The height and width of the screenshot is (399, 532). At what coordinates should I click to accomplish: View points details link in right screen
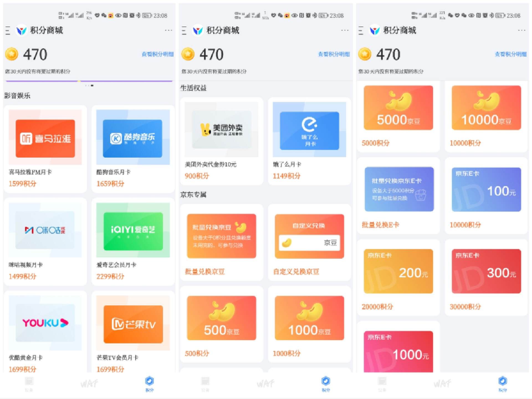click(x=511, y=54)
